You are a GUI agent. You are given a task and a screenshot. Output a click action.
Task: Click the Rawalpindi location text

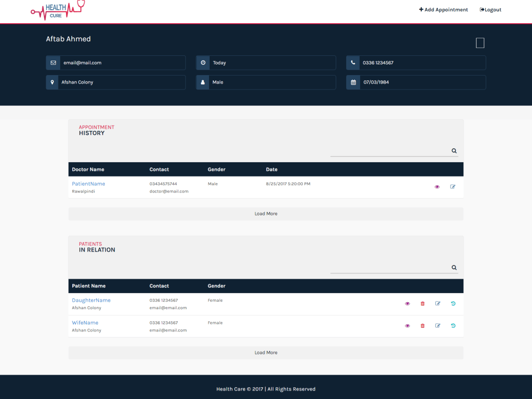click(84, 192)
